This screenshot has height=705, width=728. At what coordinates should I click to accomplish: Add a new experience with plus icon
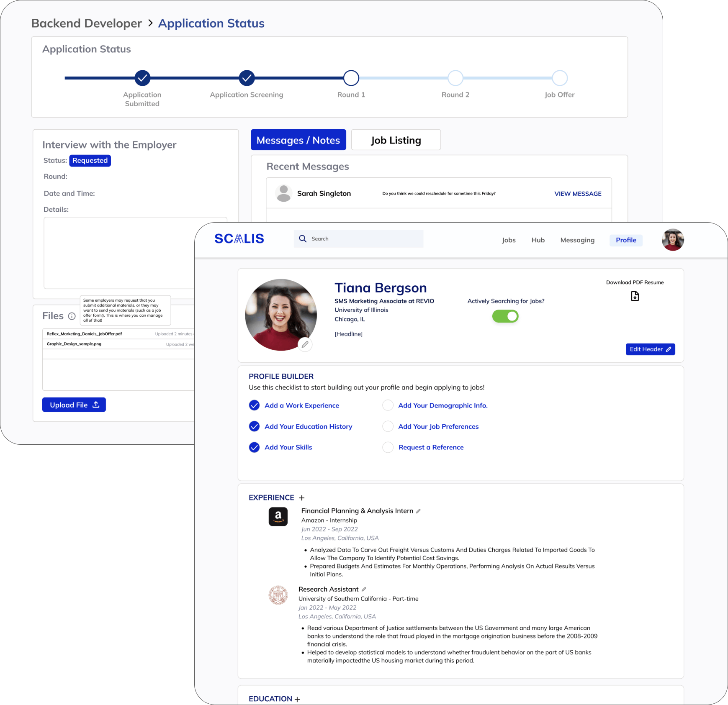coord(301,498)
